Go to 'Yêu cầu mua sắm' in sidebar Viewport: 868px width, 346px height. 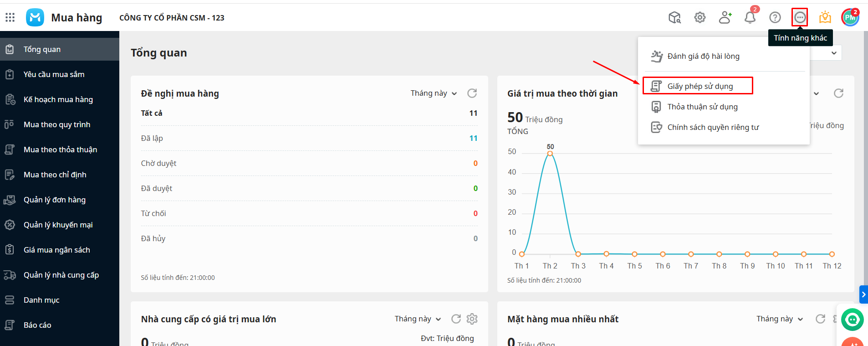[x=54, y=74]
